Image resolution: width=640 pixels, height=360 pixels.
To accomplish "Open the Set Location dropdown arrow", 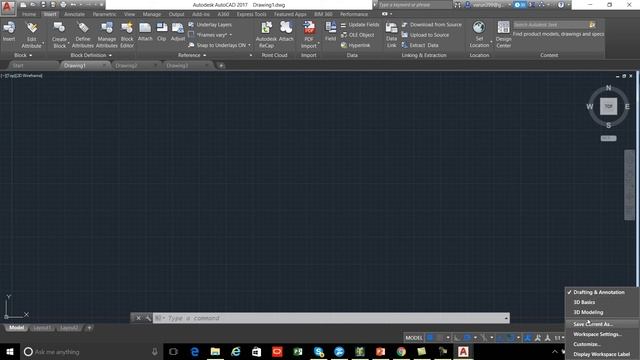I will tap(491, 42).
